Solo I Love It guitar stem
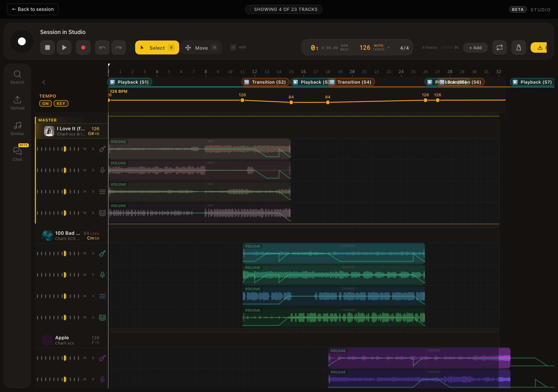Screen dimensions: 558x392 (x=93, y=149)
